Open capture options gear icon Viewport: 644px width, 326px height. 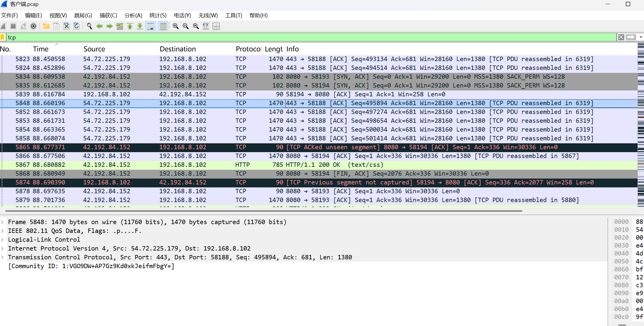pyautogui.click(x=33, y=26)
